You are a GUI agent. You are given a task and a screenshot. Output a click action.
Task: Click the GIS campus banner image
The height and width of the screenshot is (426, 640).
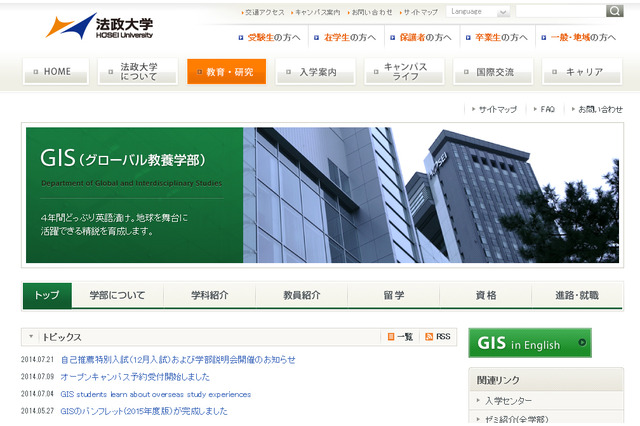(x=322, y=195)
